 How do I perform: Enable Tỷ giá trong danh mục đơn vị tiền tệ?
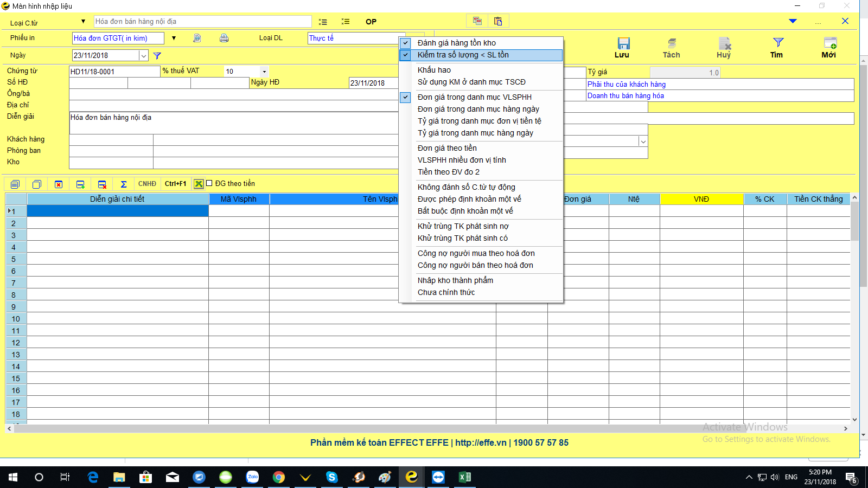(481, 121)
